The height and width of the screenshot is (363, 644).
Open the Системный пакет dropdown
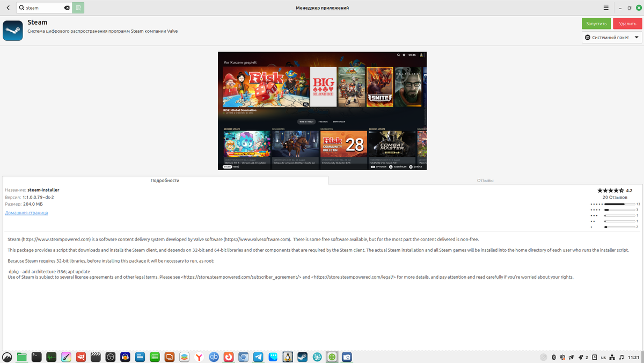pos(612,38)
